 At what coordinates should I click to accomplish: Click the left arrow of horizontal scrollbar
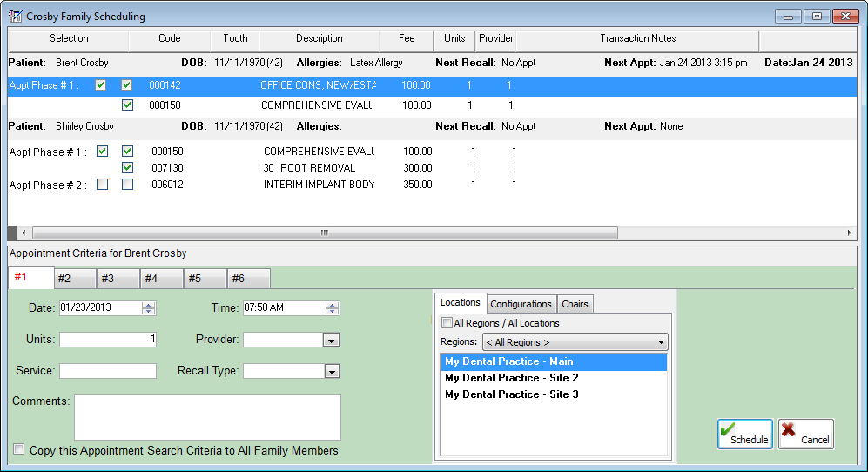point(24,233)
